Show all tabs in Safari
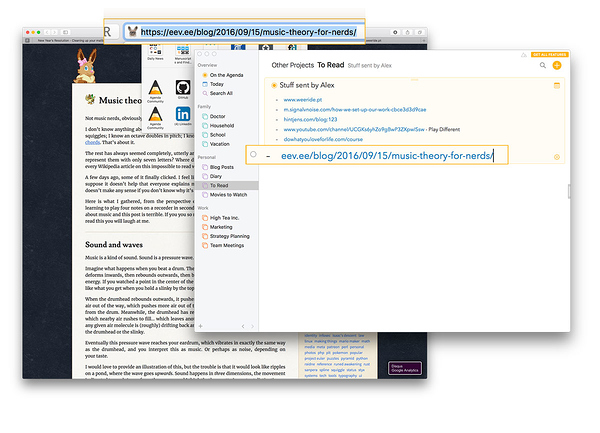The width and height of the screenshot is (600, 433). point(420,33)
